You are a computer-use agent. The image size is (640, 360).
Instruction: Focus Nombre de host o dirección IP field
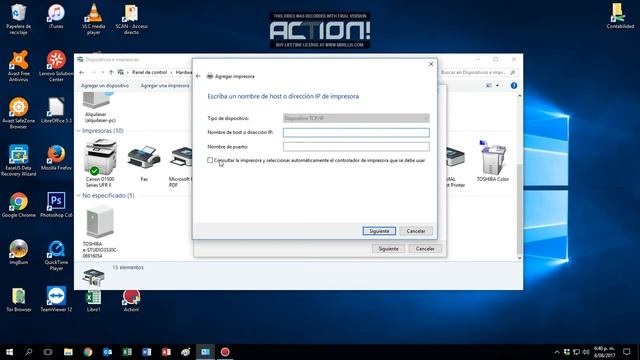(356, 132)
